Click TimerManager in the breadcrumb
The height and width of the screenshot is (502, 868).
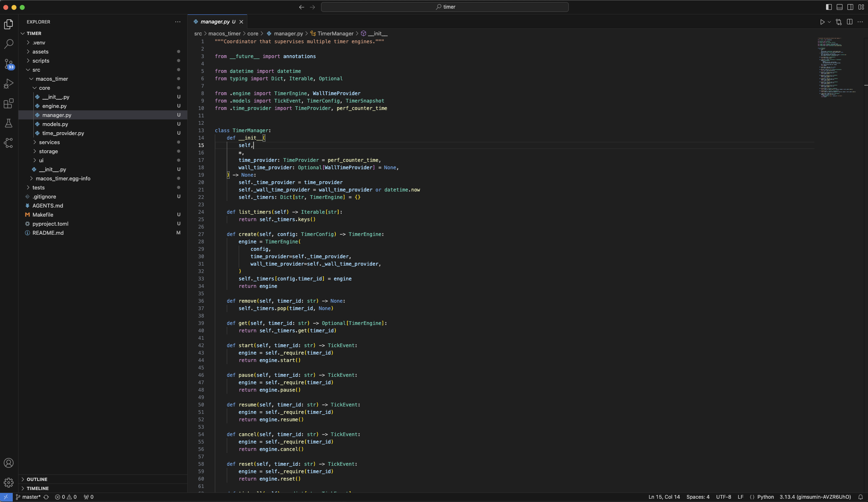335,33
